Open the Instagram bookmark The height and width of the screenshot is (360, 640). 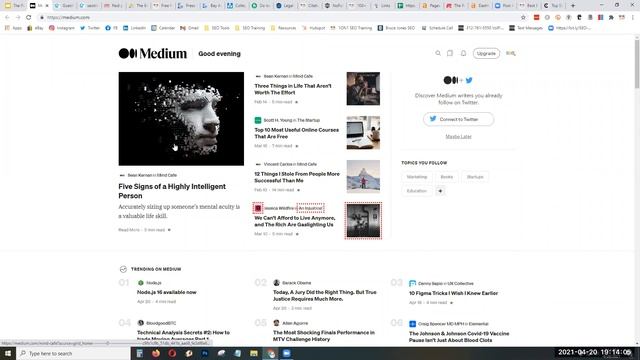point(62,28)
